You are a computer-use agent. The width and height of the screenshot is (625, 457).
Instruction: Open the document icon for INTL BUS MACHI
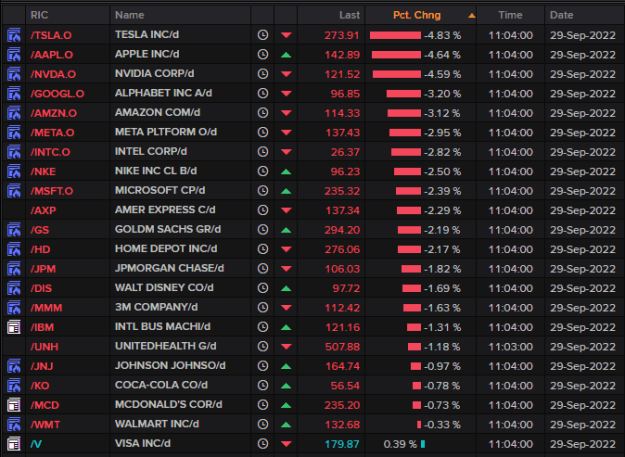click(x=14, y=327)
